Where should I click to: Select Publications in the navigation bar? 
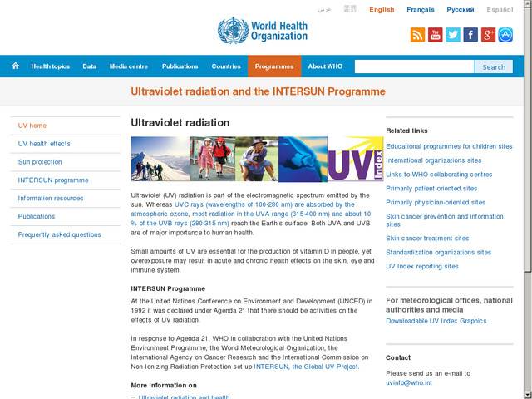point(180,66)
